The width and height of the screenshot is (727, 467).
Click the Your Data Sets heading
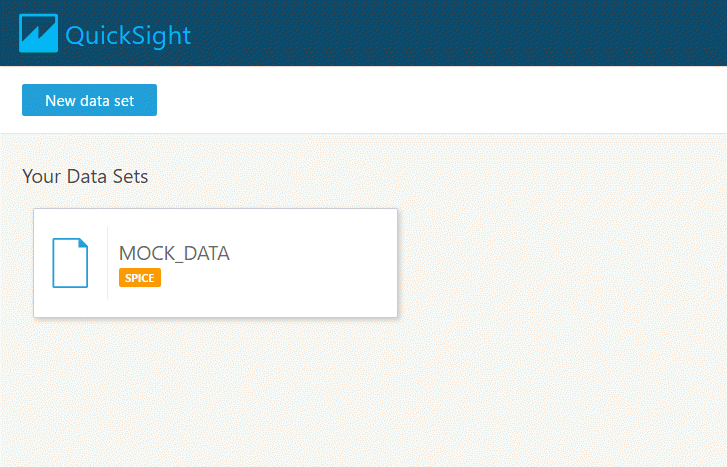pyautogui.click(x=85, y=176)
